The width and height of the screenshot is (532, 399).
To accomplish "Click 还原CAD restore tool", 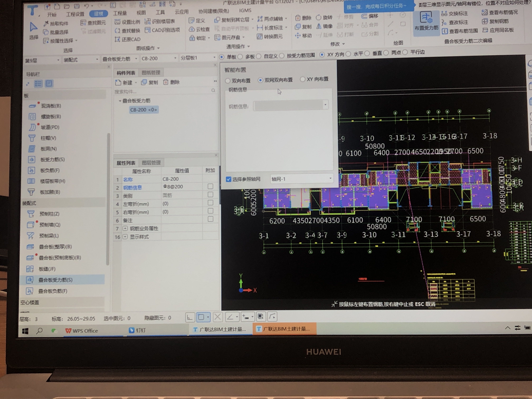I will pos(127,39).
